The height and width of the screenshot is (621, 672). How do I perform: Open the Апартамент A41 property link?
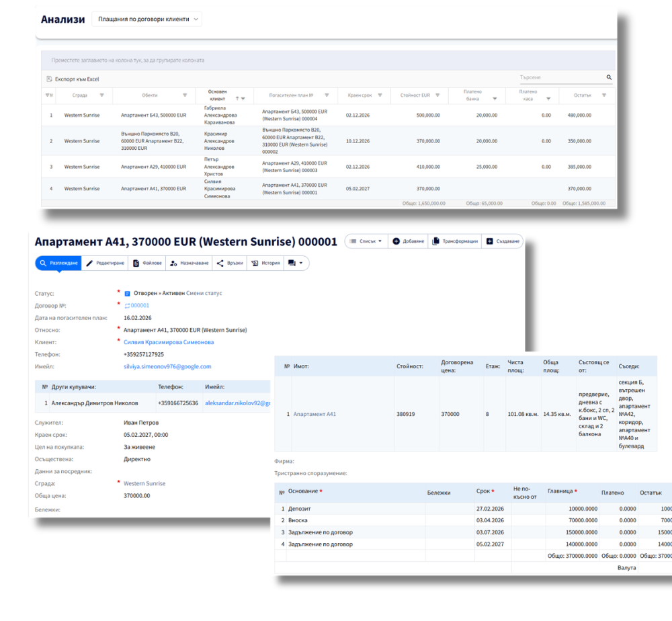click(314, 414)
